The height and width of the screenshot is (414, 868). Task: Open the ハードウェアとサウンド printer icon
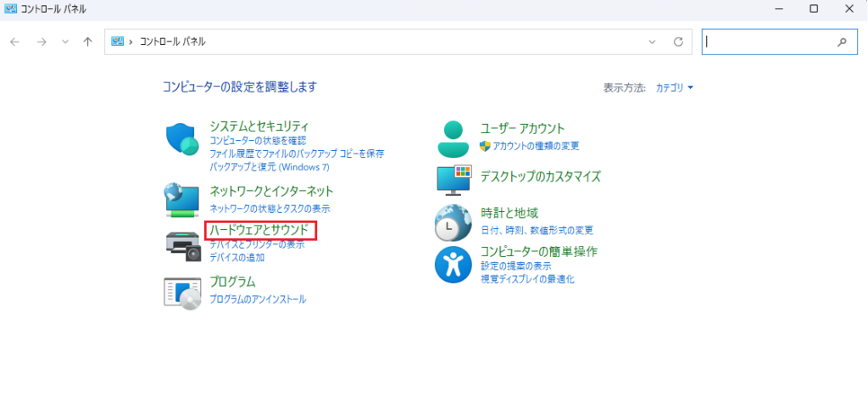click(x=182, y=246)
